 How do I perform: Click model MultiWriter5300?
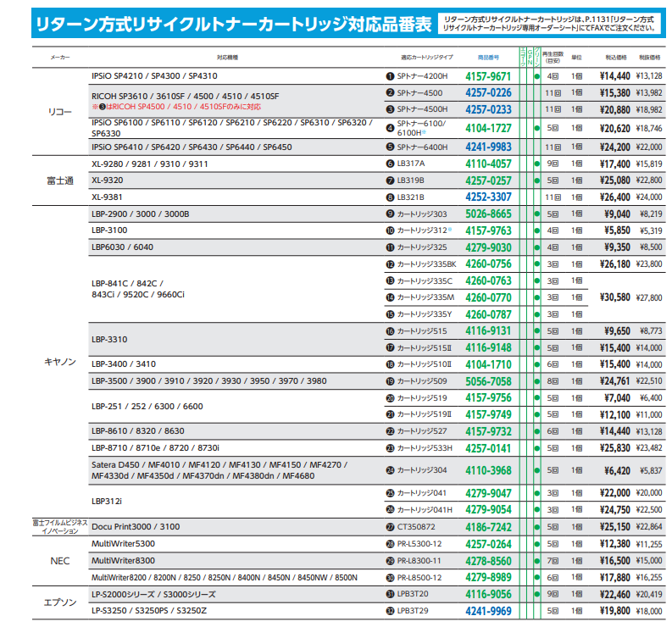(x=123, y=544)
